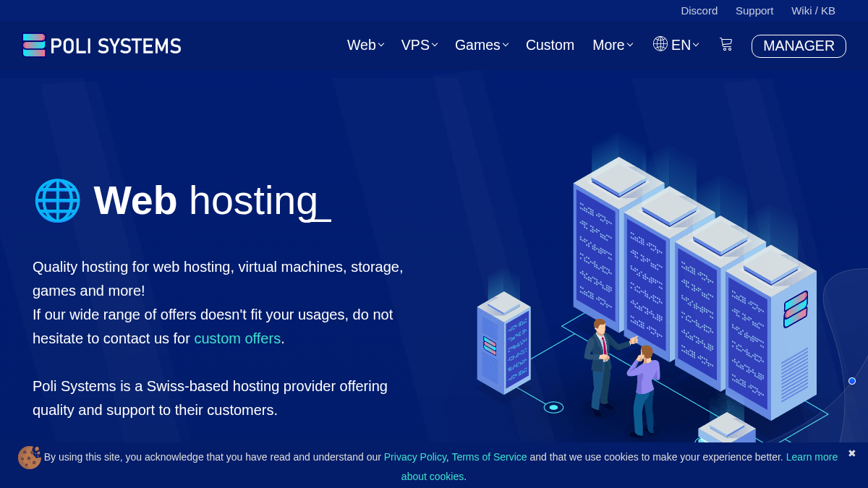Open the shopping cart icon

(726, 45)
